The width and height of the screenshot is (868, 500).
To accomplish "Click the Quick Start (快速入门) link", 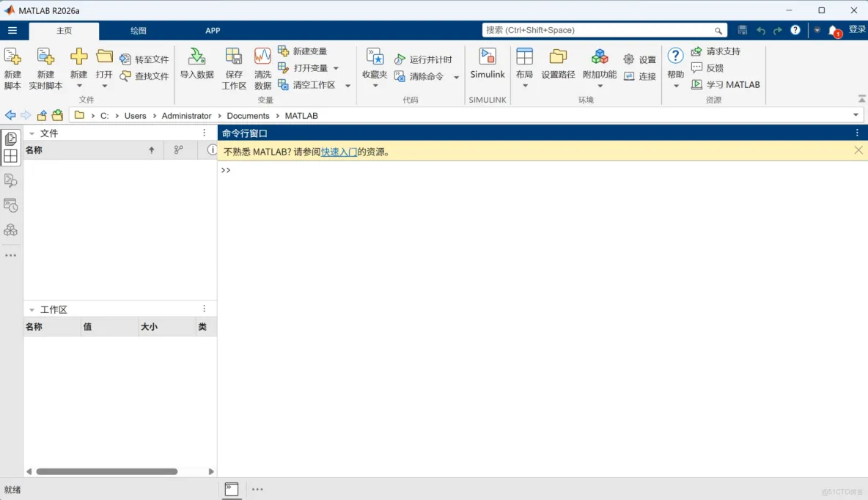I will (x=339, y=152).
